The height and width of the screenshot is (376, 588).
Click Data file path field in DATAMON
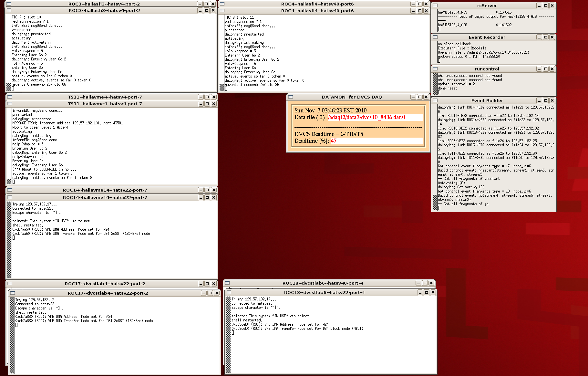[375, 117]
